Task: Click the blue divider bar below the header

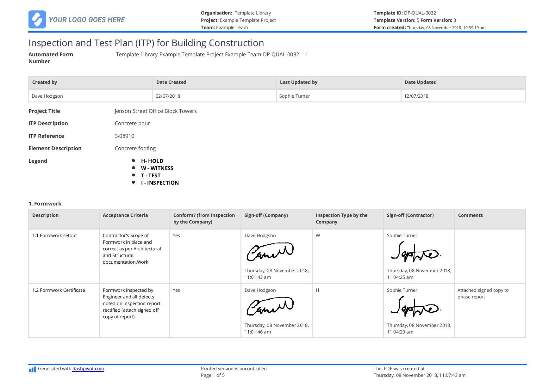Action: 277,32
